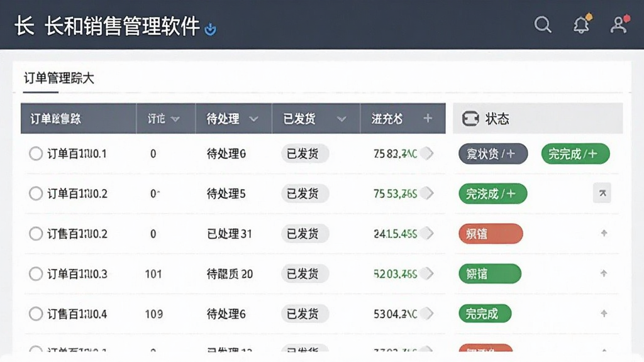
Task: Open notifications via the bell icon
Action: [582, 25]
